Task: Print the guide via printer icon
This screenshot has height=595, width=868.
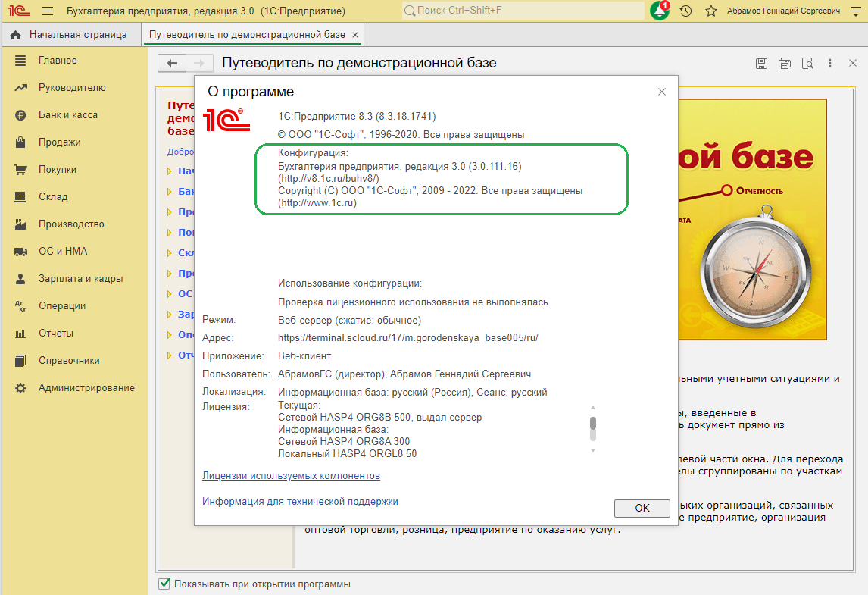Action: coord(785,64)
